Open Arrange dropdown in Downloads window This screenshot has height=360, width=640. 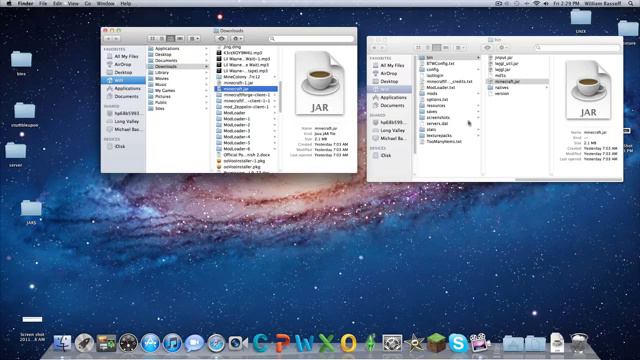(194, 38)
